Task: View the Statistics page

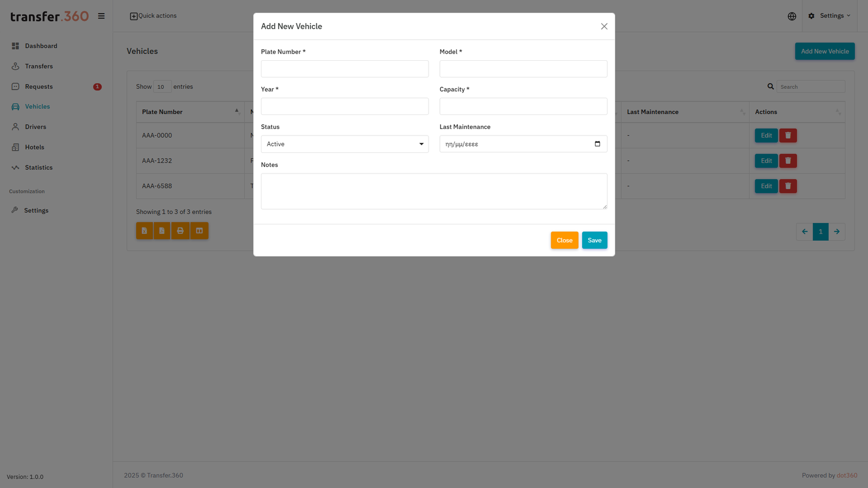Action: pyautogui.click(x=38, y=167)
